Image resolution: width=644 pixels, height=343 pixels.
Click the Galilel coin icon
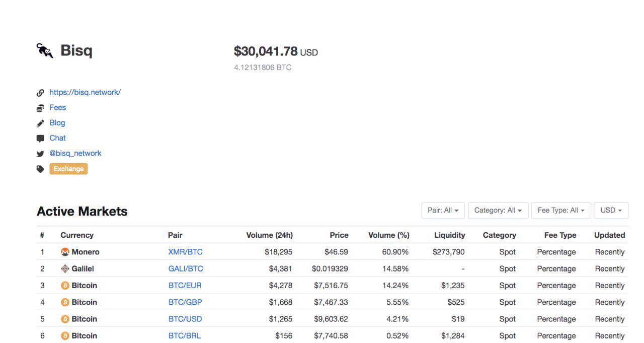tap(65, 268)
